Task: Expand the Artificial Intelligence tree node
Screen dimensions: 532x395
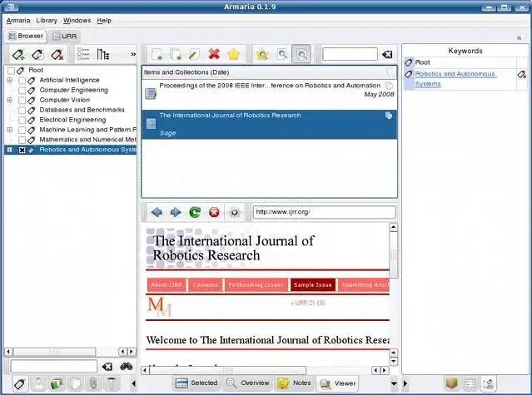Action: tap(9, 81)
